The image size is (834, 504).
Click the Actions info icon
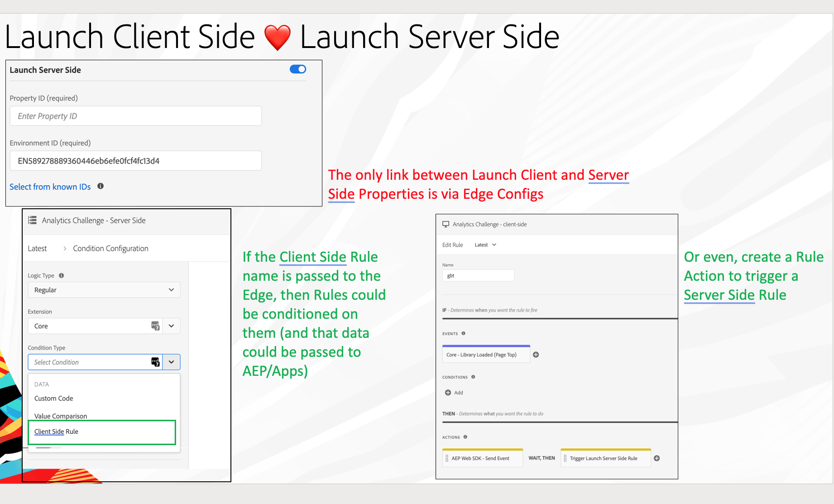point(465,437)
